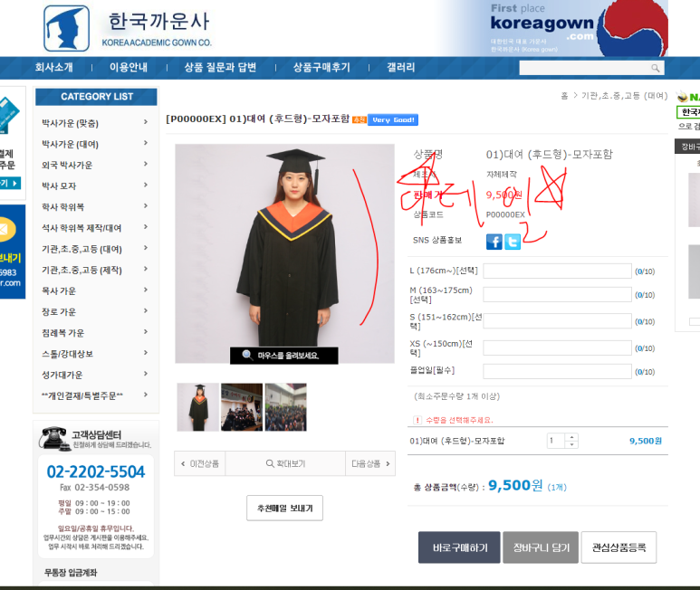Go to 이전상품

(x=200, y=464)
